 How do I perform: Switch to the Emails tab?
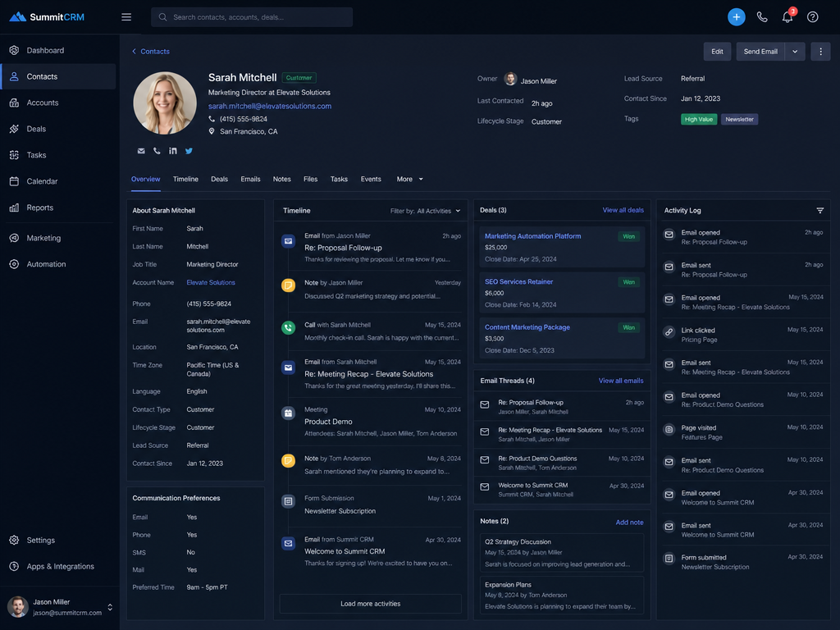tap(250, 180)
